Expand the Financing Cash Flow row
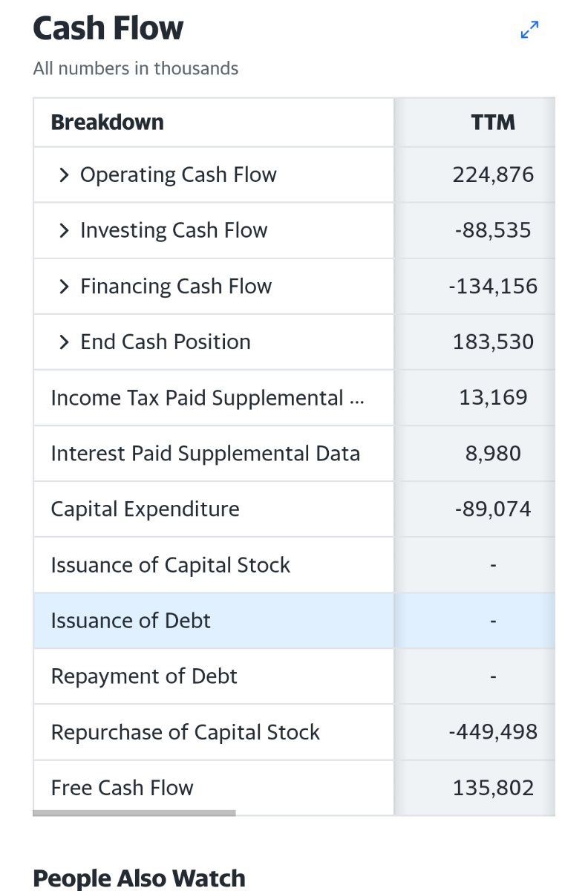Image resolution: width=588 pixels, height=891 pixels. (x=65, y=287)
